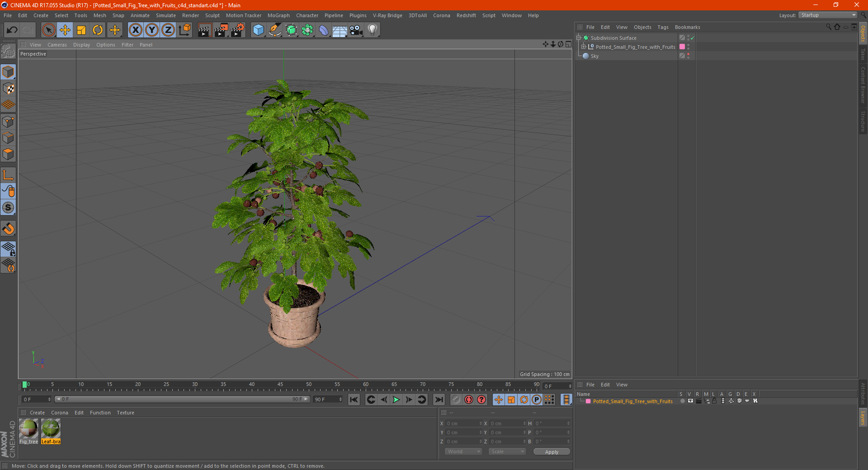Toggle layer View eye for Potted_Small_Fig_Tree

pos(690,401)
